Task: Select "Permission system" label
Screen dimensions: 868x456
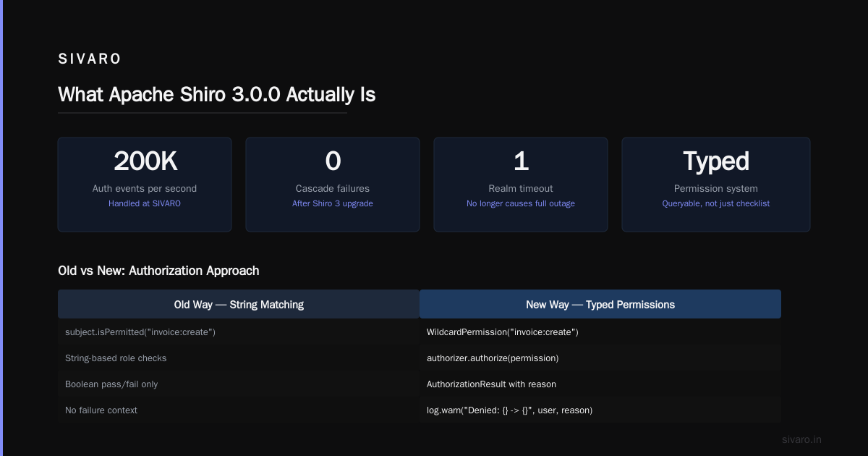Action: tap(716, 188)
